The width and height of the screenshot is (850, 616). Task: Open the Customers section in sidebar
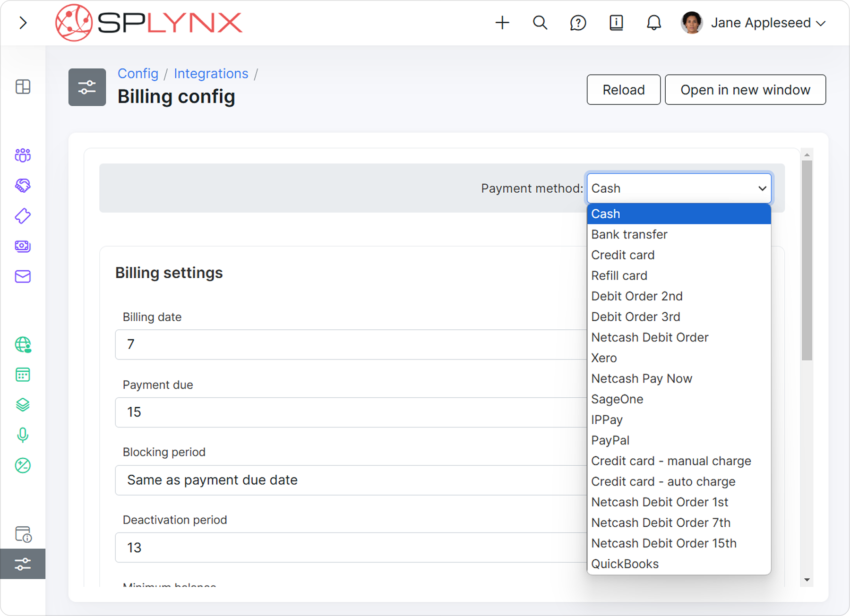click(x=22, y=155)
